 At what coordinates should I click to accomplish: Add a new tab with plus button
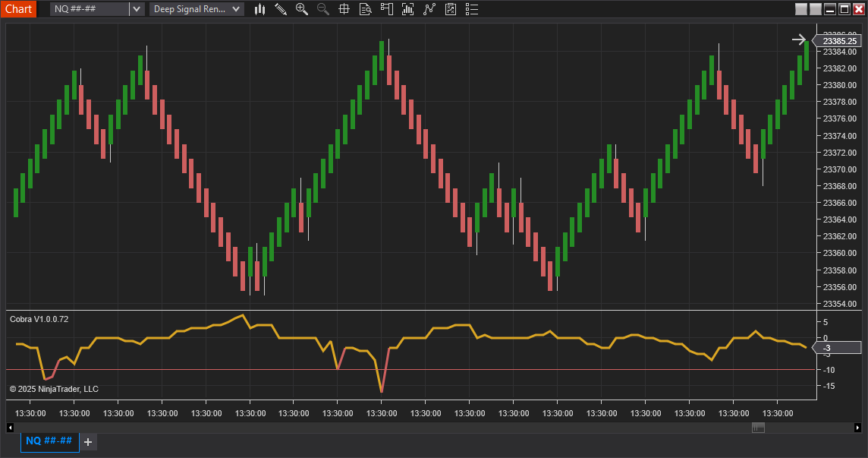pos(88,442)
